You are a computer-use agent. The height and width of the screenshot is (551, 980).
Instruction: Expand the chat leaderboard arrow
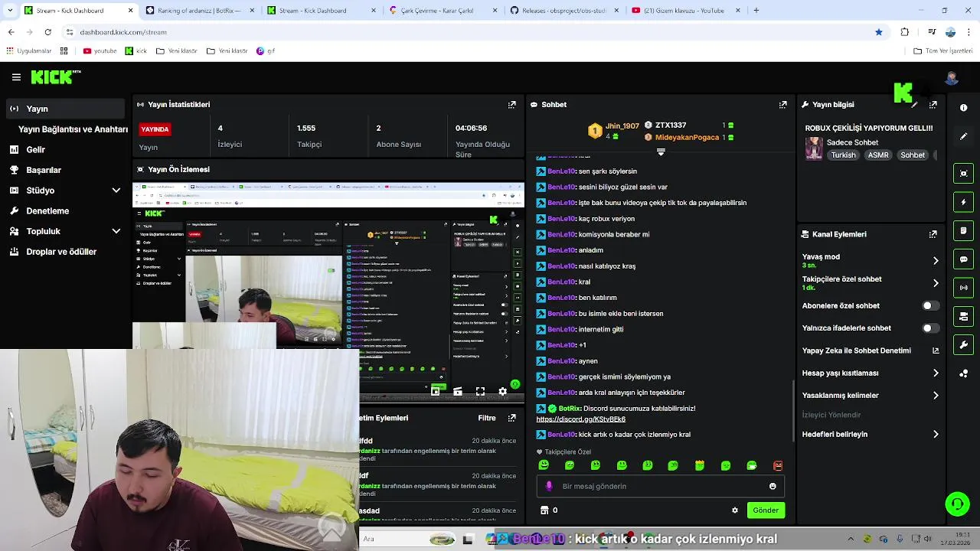pos(661,152)
